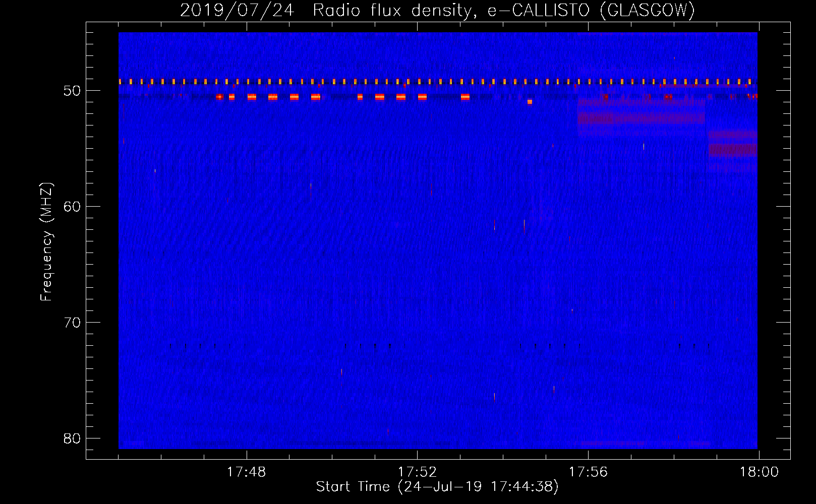Click the "Frequency (MHZ)" axis label
The height and width of the screenshot is (504, 816).
(46, 242)
